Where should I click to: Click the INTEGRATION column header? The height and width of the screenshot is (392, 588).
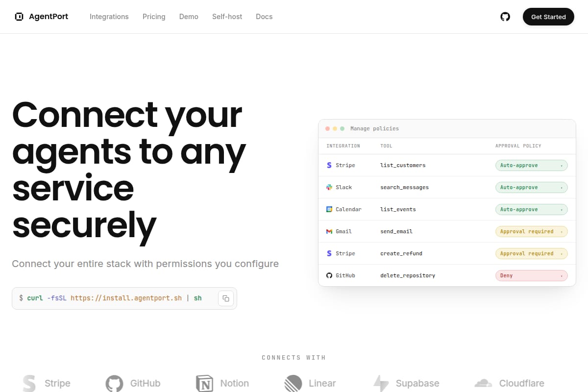click(x=343, y=146)
